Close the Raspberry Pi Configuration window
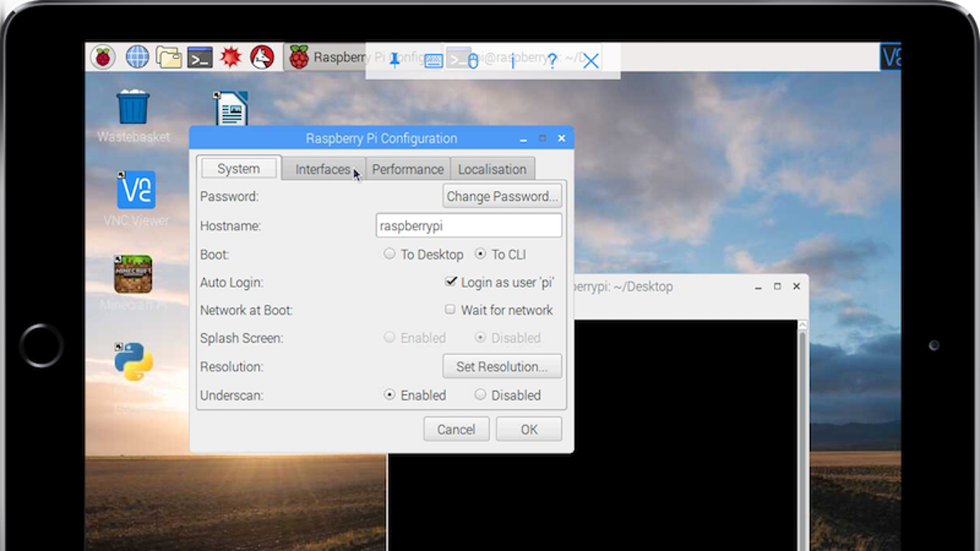980x551 pixels. click(562, 139)
